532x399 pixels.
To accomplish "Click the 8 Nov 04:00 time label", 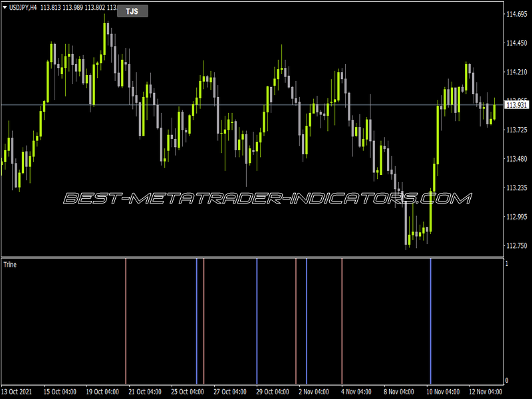I will coord(399,392).
